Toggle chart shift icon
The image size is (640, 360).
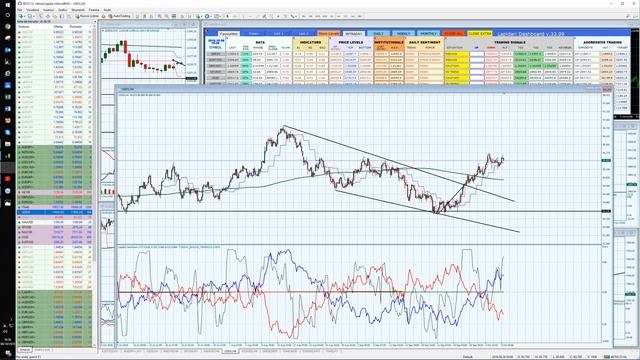point(189,16)
